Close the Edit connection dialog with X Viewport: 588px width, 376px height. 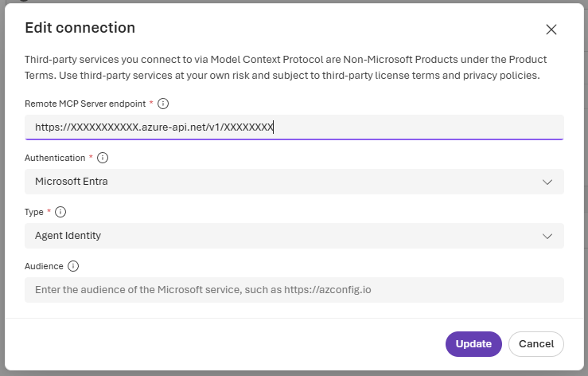tap(551, 29)
